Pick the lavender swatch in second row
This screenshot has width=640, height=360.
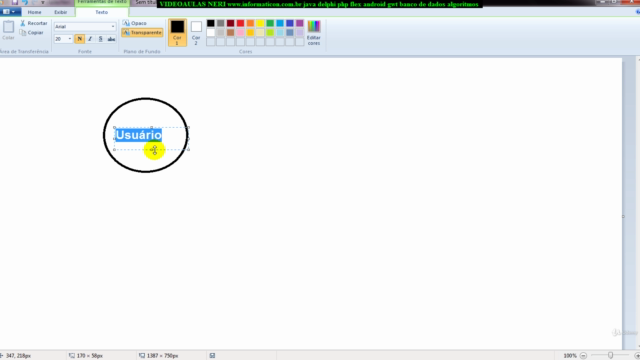pyautogui.click(x=300, y=33)
